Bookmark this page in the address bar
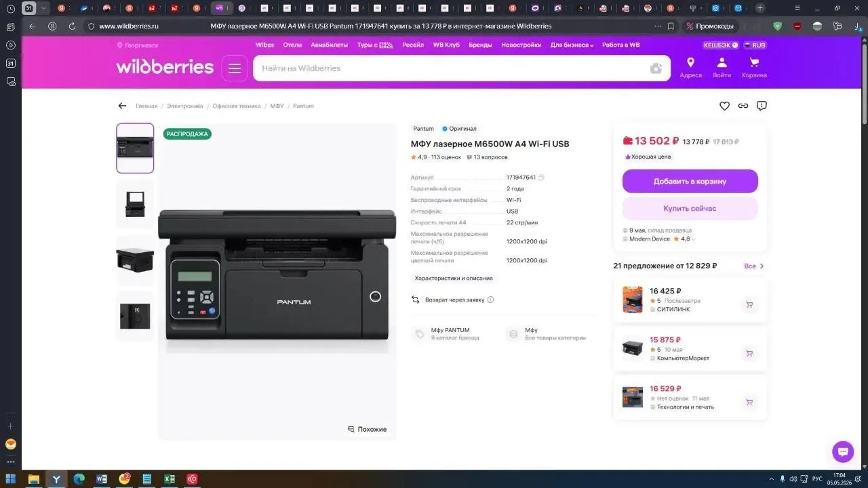This screenshot has width=868, height=488. [671, 26]
